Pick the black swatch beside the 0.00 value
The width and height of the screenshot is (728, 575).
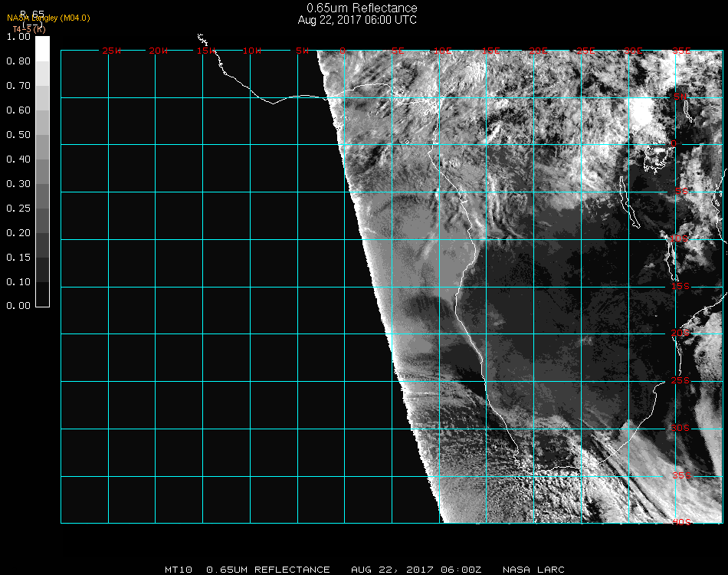(42, 294)
